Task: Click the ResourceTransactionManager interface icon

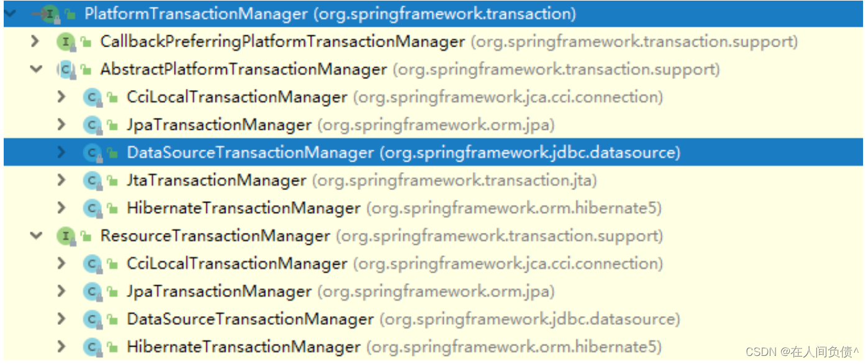Action: tap(65, 236)
